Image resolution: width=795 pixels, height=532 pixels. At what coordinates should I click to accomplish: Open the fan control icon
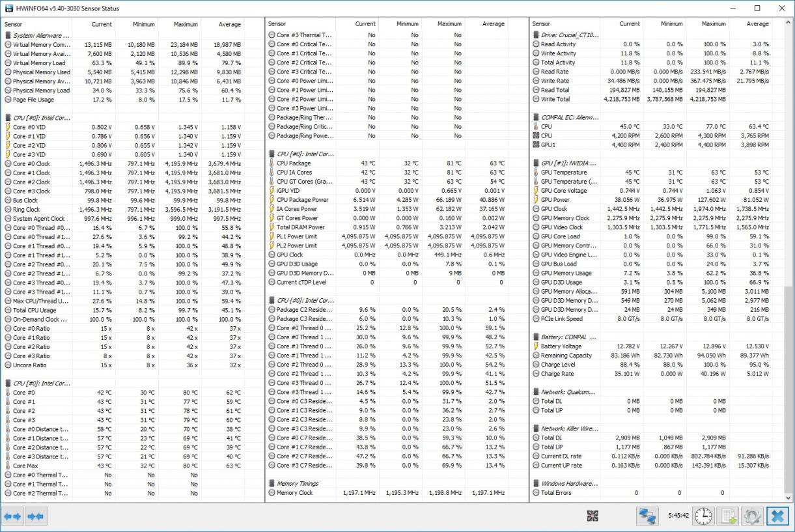[593, 516]
